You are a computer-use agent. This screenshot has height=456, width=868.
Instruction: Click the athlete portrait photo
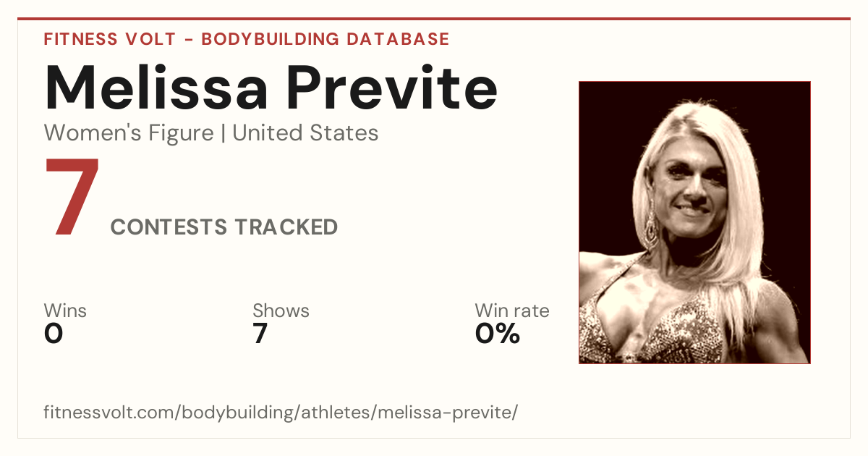694,222
